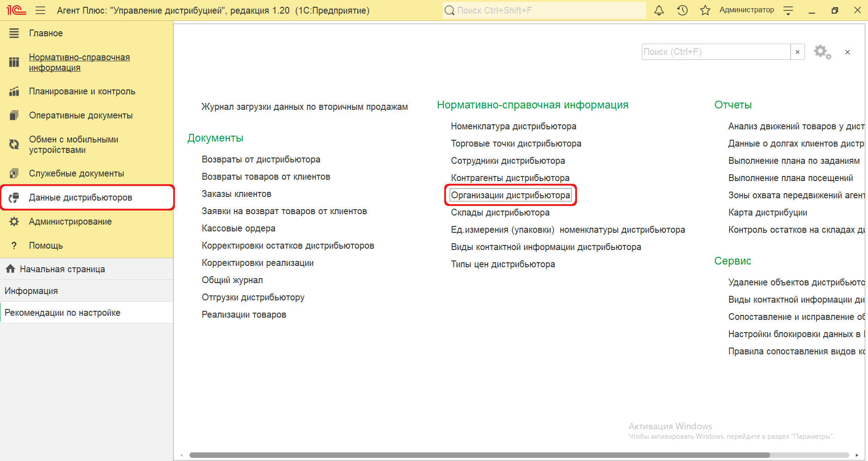The image size is (868, 461).
Task: Open Склады дистрибьютора
Action: pyautogui.click(x=500, y=212)
